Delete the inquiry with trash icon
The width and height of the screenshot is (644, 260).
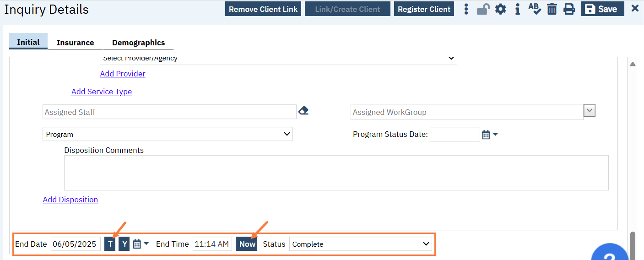552,9
